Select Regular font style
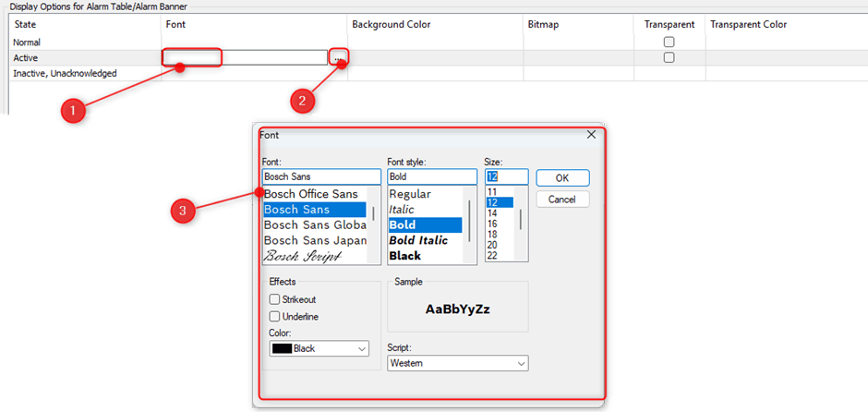Image resolution: width=868 pixels, height=412 pixels. pyautogui.click(x=410, y=194)
